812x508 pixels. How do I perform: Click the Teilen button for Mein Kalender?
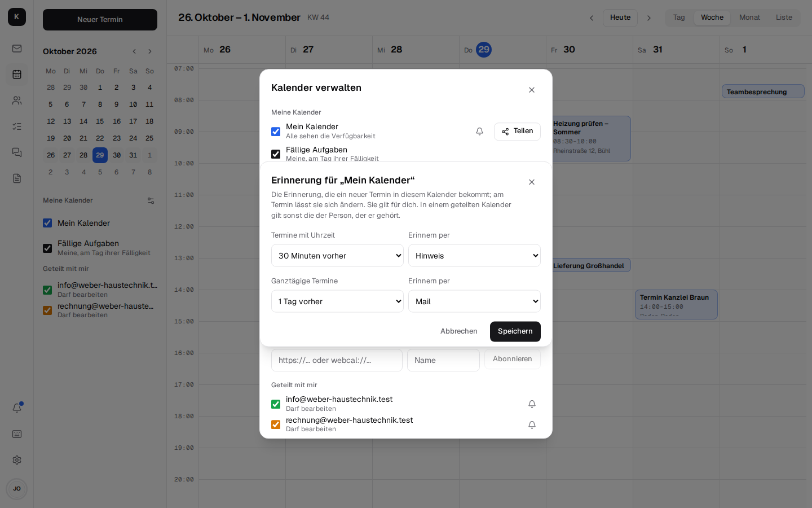[517, 132]
